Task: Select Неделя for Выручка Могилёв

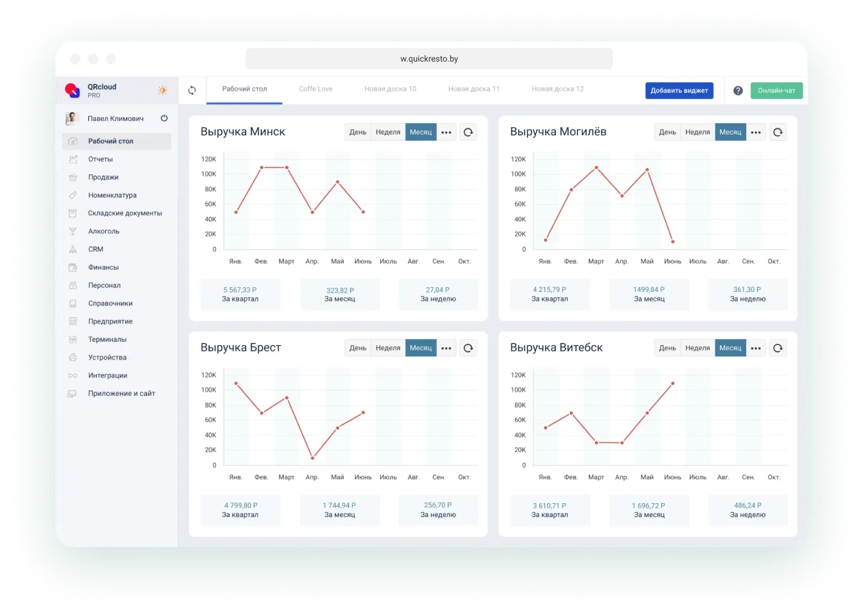Action: 698,132
